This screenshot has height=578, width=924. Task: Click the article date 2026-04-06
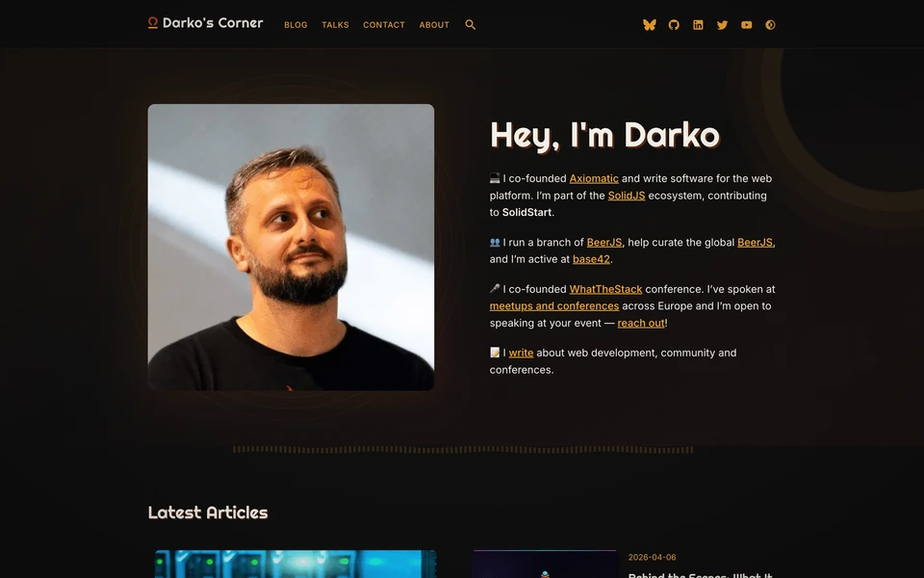click(x=652, y=558)
